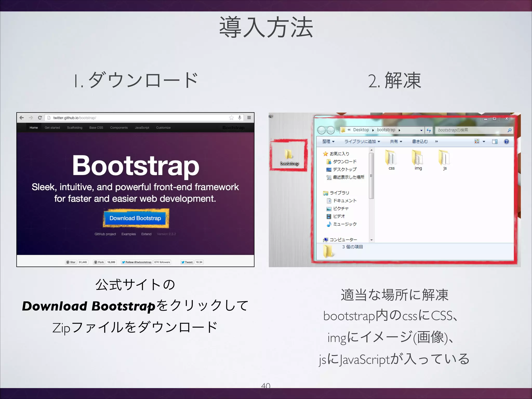Image resolution: width=532 pixels, height=399 pixels.
Task: Click Desktop in the breadcrumb path
Action: [x=361, y=130]
